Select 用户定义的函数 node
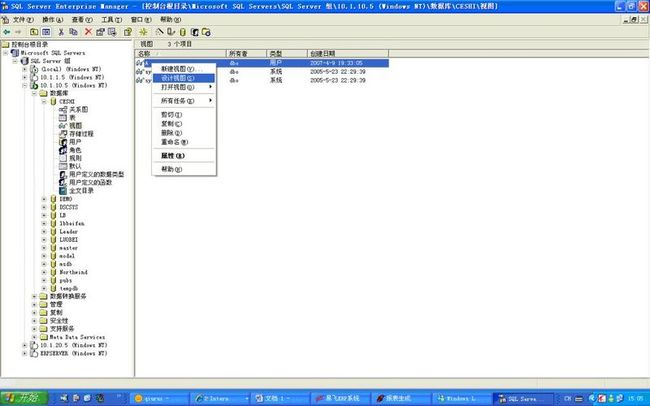 point(90,182)
